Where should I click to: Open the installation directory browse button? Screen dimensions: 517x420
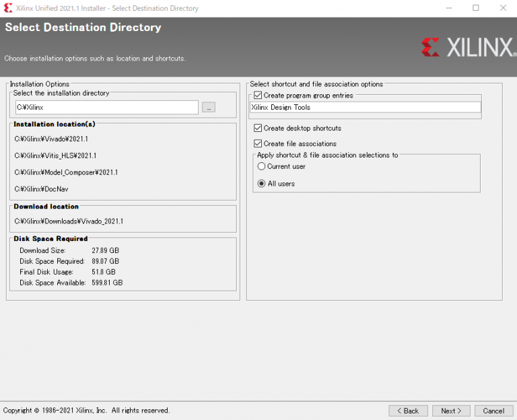[x=209, y=108]
